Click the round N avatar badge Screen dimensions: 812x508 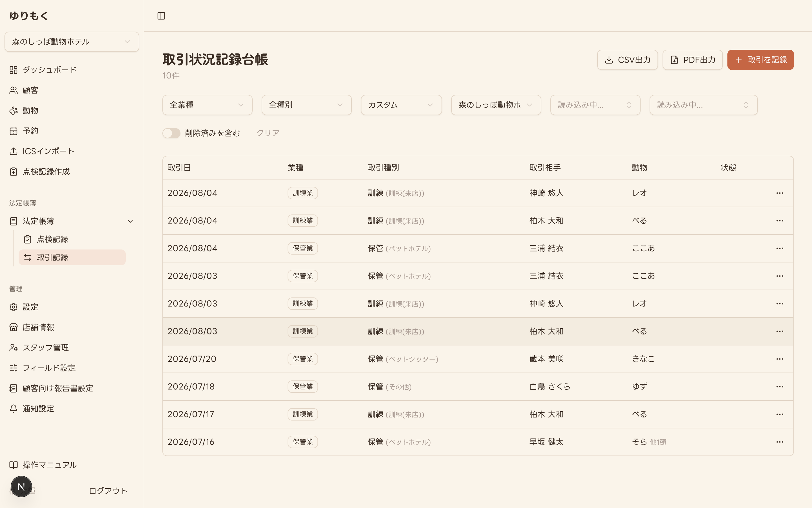click(x=21, y=487)
